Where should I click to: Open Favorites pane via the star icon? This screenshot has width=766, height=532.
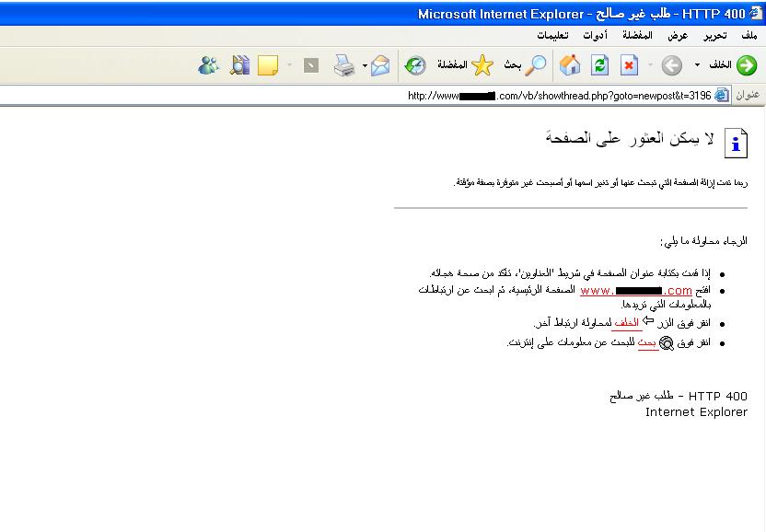pos(482,65)
